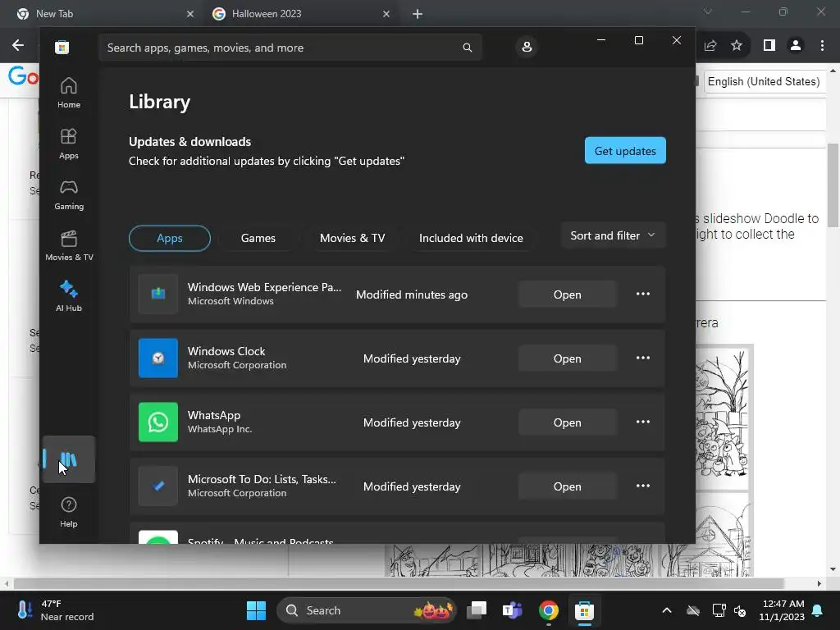Image resolution: width=840 pixels, height=630 pixels.
Task: Open WhatsApp app
Action: (x=567, y=422)
